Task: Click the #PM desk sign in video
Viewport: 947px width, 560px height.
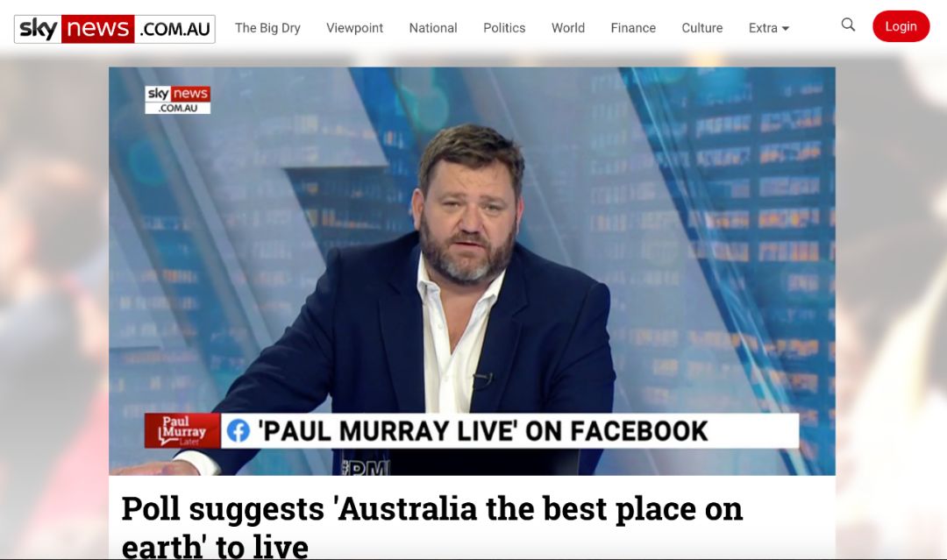Action: coord(366,467)
